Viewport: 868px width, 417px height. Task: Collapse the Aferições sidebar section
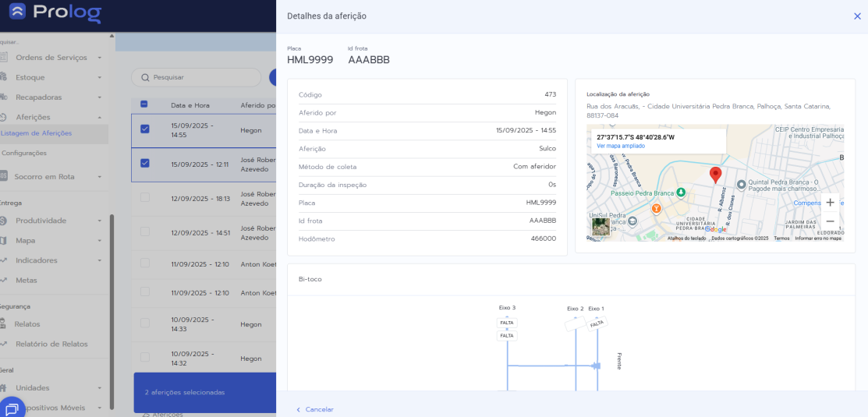tap(51, 117)
